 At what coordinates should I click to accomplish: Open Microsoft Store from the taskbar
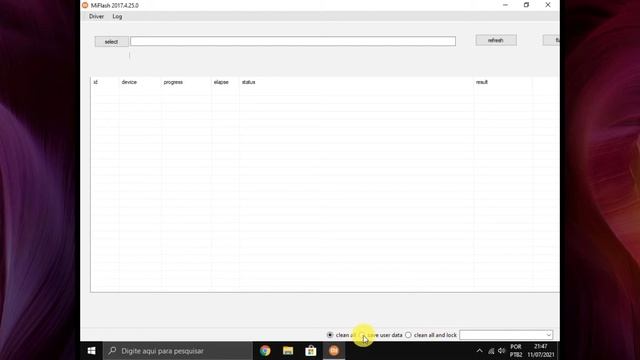[x=311, y=351]
